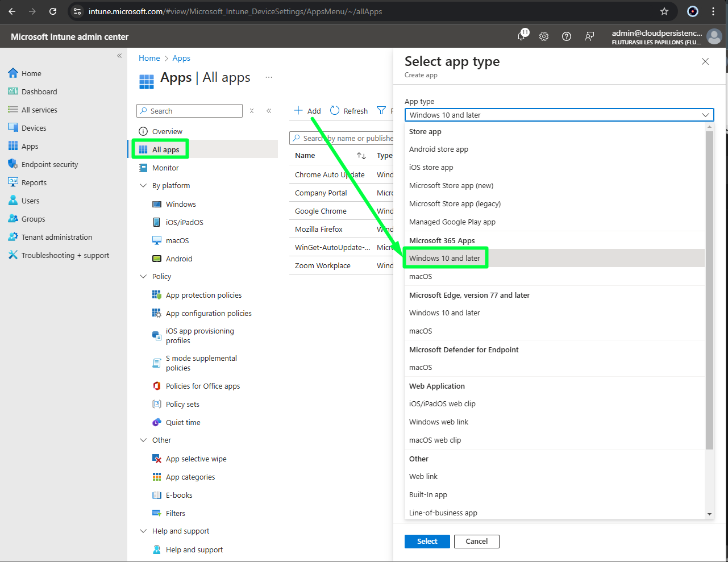Open Monitor in Apps menu

click(x=165, y=168)
